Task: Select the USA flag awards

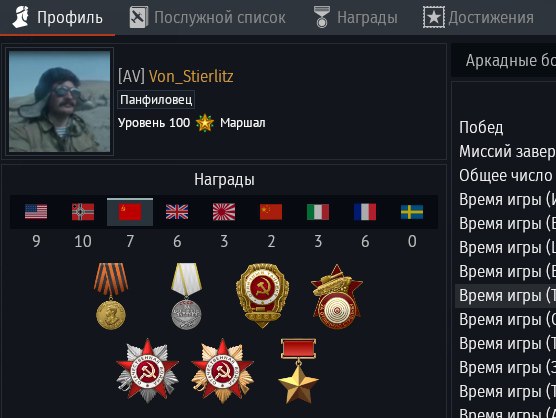Action: (x=36, y=212)
